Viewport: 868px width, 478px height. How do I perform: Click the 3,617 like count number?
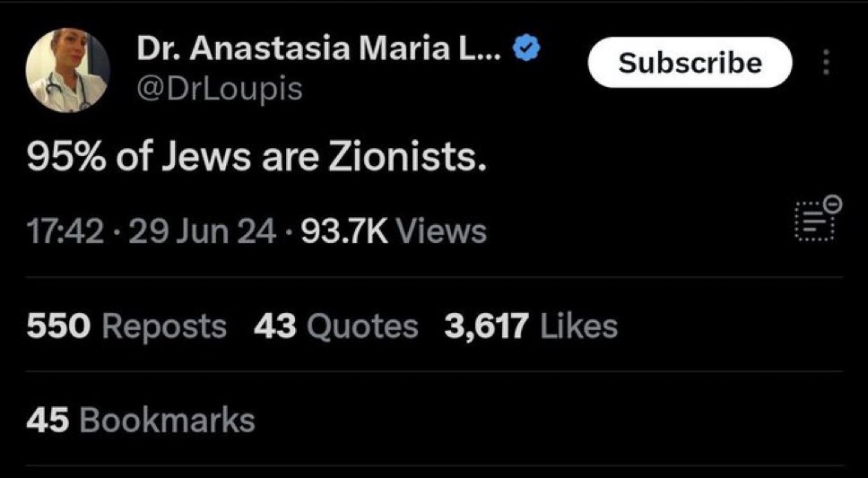click(486, 326)
